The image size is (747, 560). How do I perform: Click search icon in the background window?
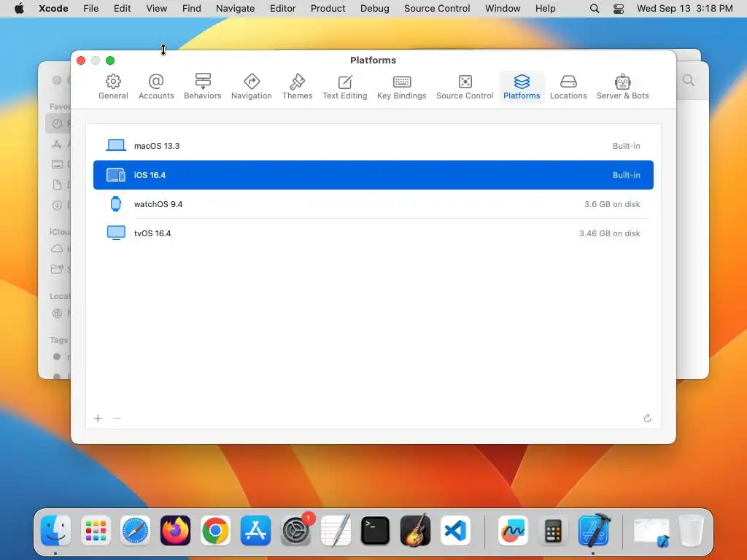coord(689,80)
